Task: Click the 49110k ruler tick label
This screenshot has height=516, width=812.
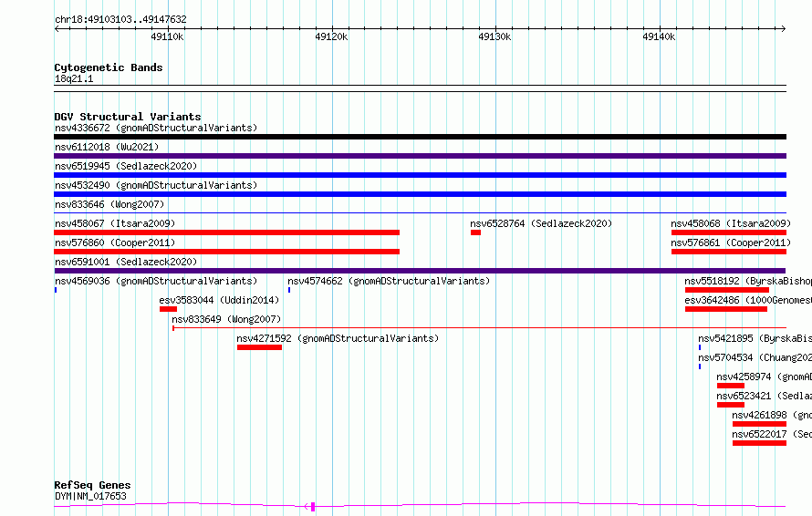Action: click(167, 36)
